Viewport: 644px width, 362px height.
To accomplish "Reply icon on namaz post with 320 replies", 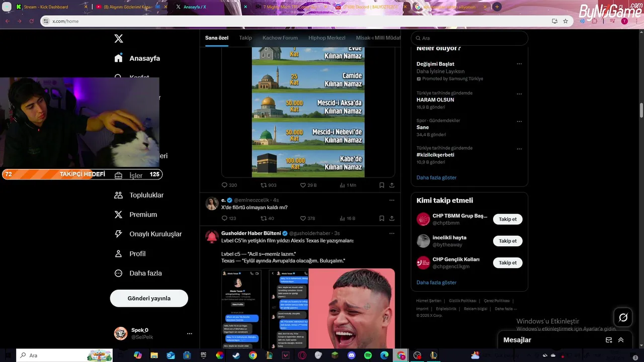I will click(225, 185).
